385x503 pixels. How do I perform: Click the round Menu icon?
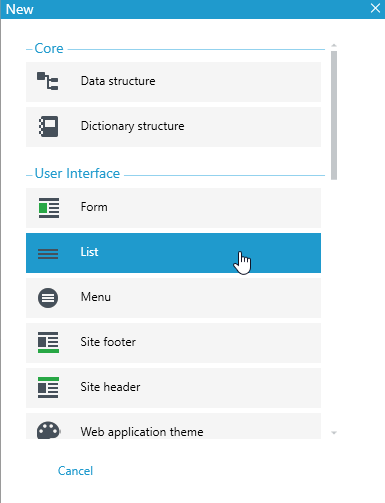tap(48, 298)
